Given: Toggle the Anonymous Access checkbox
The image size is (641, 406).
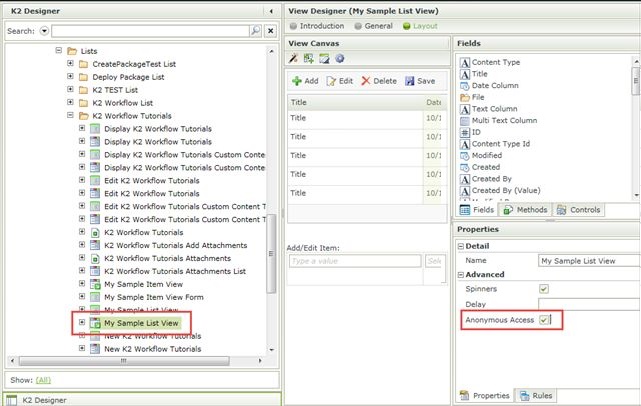Looking at the screenshot, I should coord(544,320).
